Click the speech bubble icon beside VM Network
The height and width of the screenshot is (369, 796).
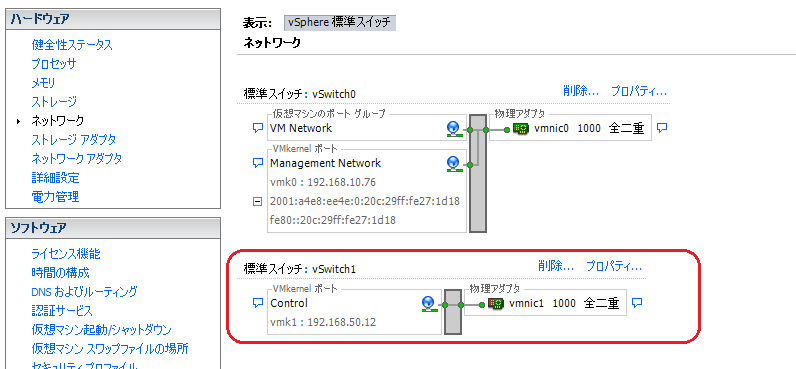tap(257, 128)
